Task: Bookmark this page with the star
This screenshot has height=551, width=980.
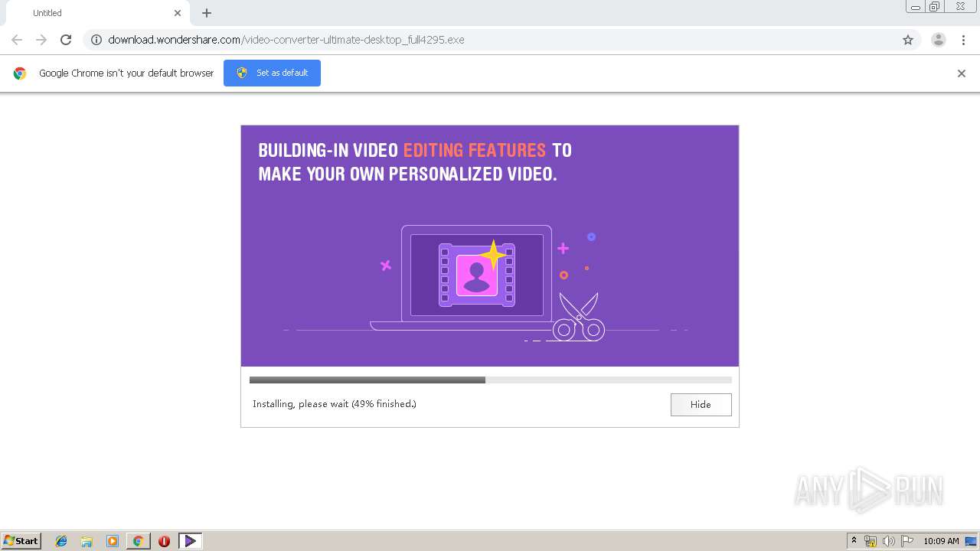Action: pos(908,40)
